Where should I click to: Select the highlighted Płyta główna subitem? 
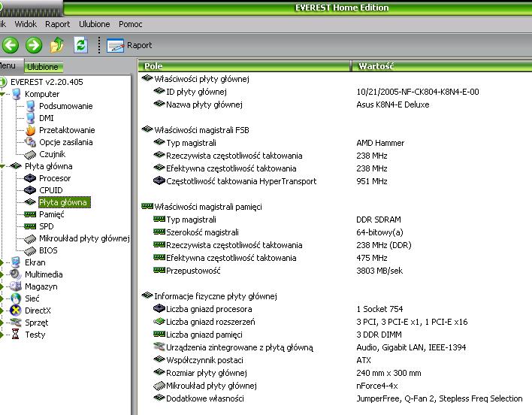point(64,202)
